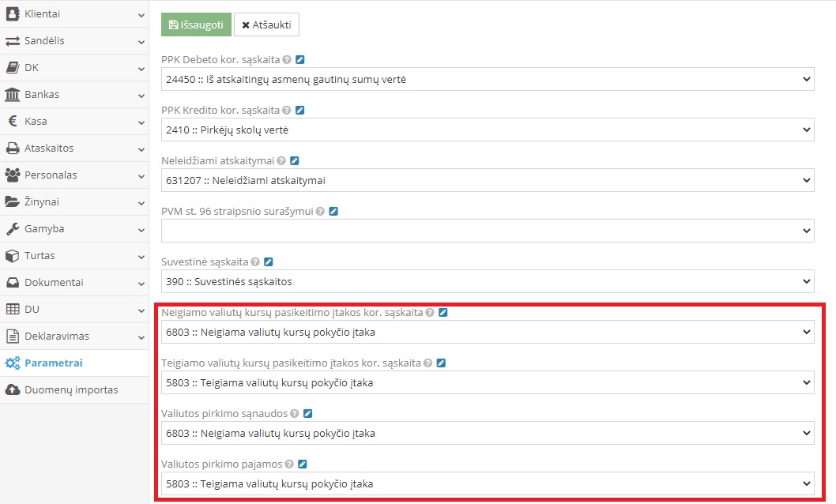Viewport: 836px width, 504px height.
Task: Open Neigiamo valiutų kursų pasikeitimo dropdown
Action: pyautogui.click(x=488, y=332)
